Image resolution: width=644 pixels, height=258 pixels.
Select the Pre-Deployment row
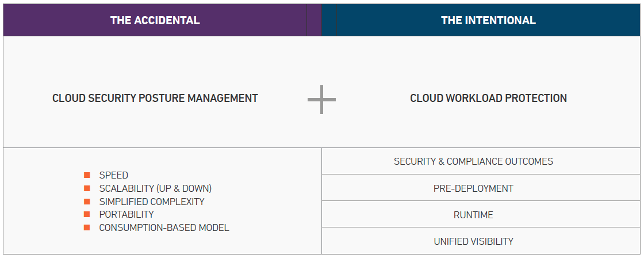coord(481,188)
